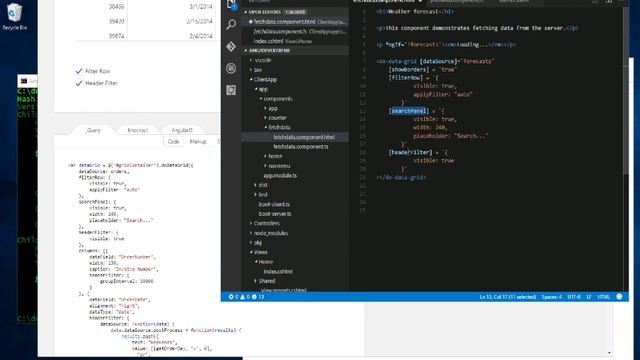Image resolution: width=640 pixels, height=360 pixels.
Task: Open the Recycle Bin on desktop
Action: [14, 17]
